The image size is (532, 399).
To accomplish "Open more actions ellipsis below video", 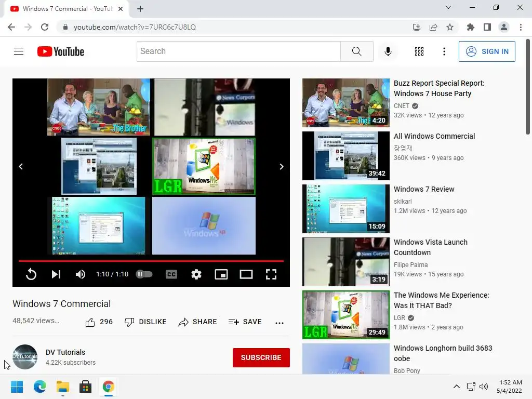I will [x=279, y=323].
